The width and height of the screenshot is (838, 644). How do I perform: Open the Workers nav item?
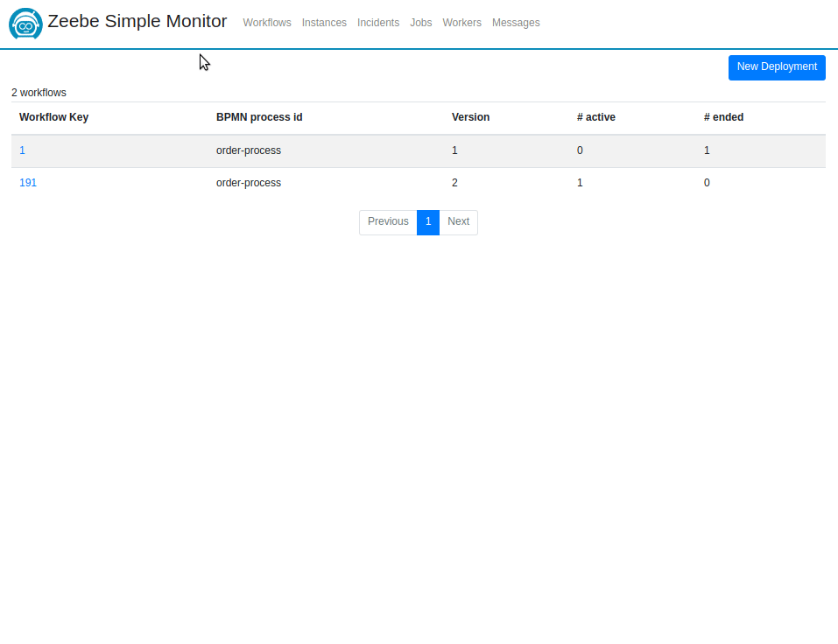click(461, 23)
